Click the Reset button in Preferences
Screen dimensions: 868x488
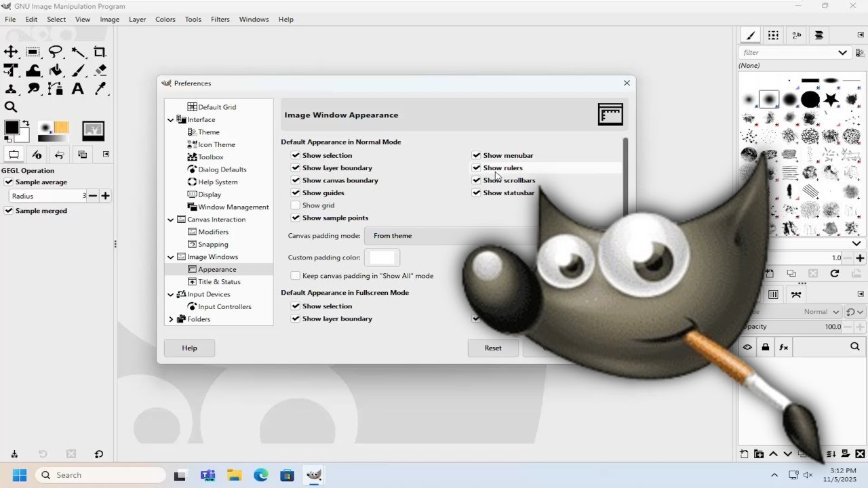pyautogui.click(x=493, y=348)
